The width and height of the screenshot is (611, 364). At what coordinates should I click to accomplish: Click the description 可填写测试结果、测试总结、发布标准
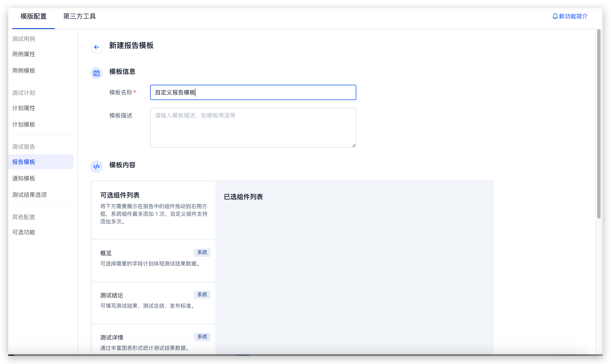tap(148, 306)
